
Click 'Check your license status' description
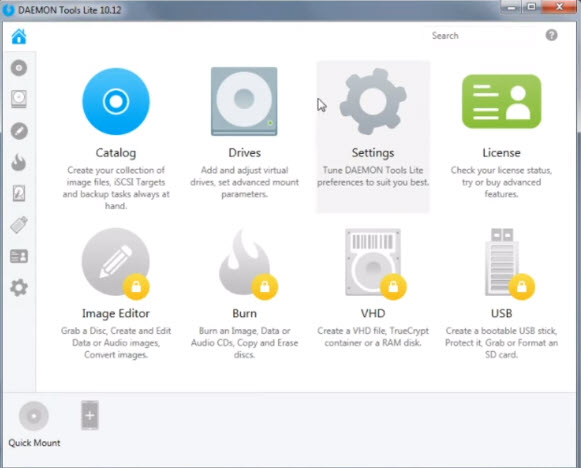(501, 182)
